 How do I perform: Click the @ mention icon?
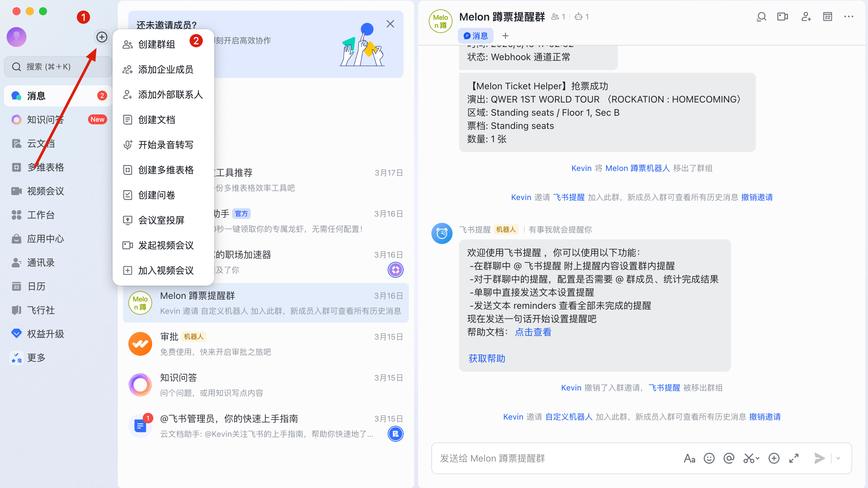(x=729, y=458)
